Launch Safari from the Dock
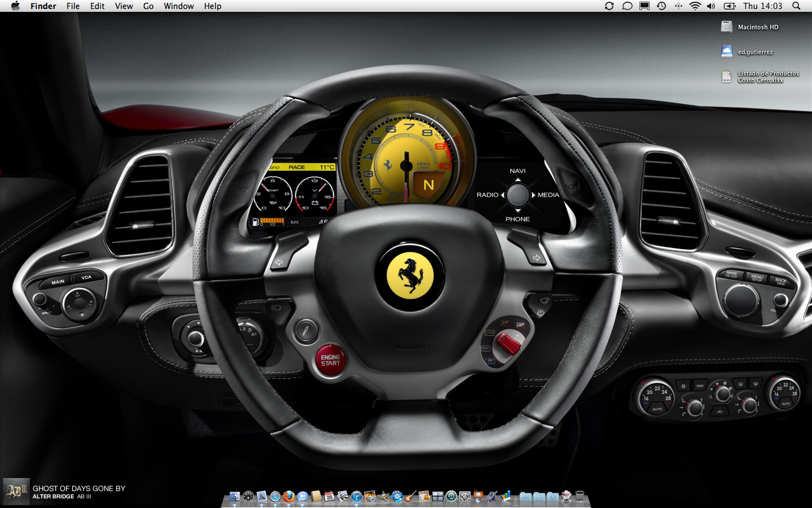This screenshot has height=508, width=812. (x=275, y=496)
